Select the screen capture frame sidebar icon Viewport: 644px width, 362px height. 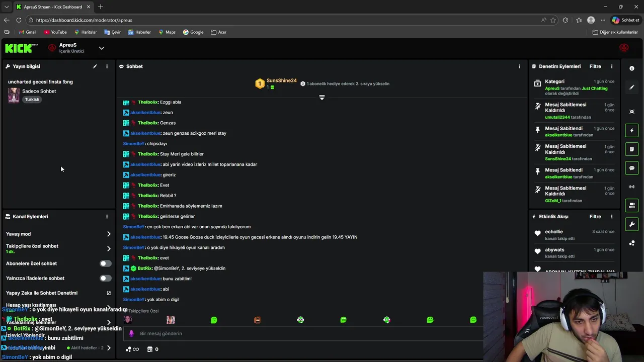click(632, 112)
